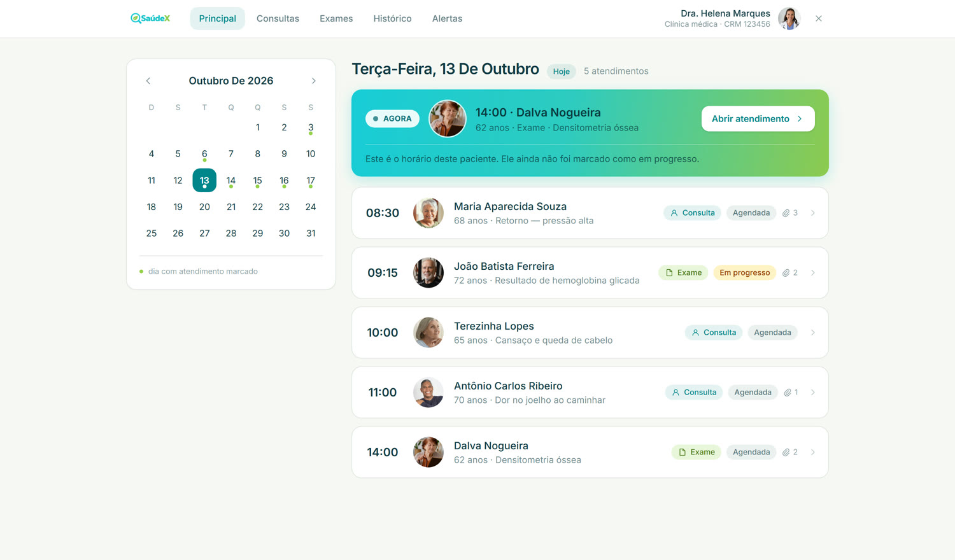Expand Maria Aparecida Souza appointment chevron
The image size is (955, 560).
pos(813,213)
